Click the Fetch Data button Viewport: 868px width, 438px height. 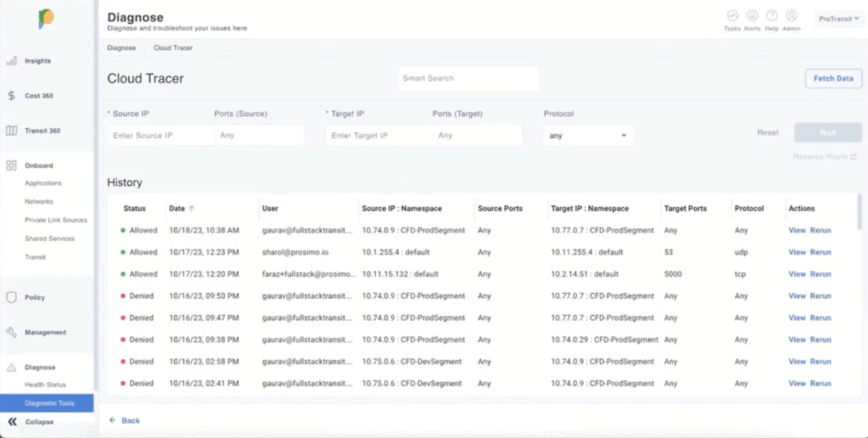(x=833, y=78)
